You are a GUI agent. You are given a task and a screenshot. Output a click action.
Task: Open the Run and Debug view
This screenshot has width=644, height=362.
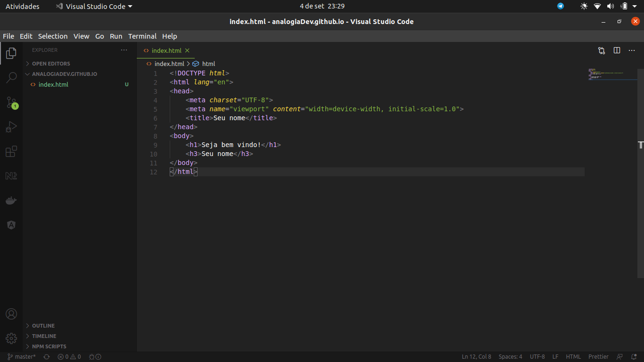(11, 127)
